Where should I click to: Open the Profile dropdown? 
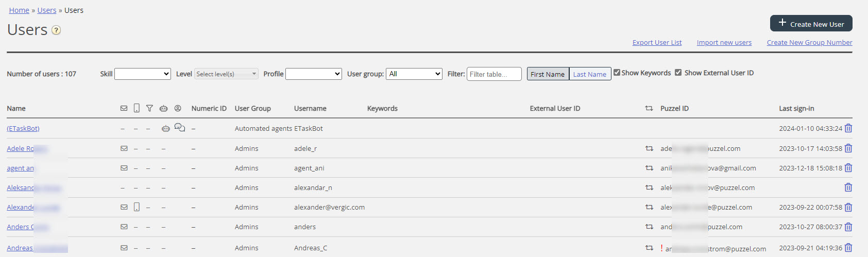(313, 74)
